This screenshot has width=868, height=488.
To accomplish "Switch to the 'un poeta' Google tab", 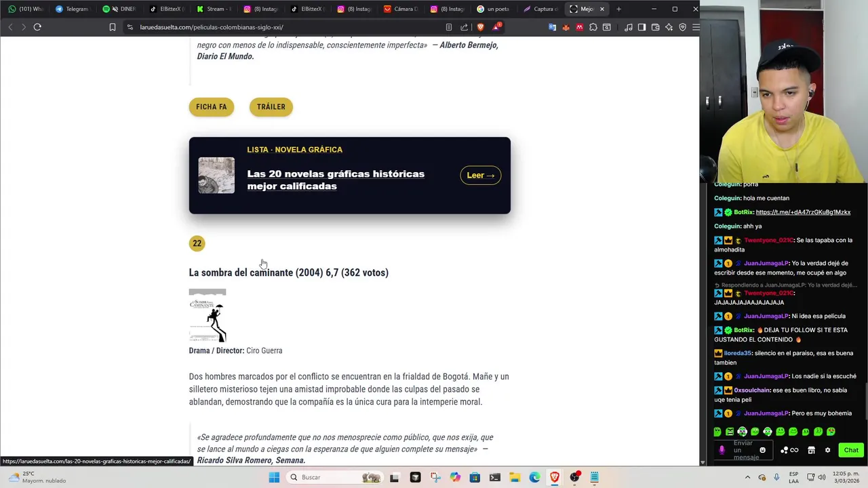I will pos(493,9).
